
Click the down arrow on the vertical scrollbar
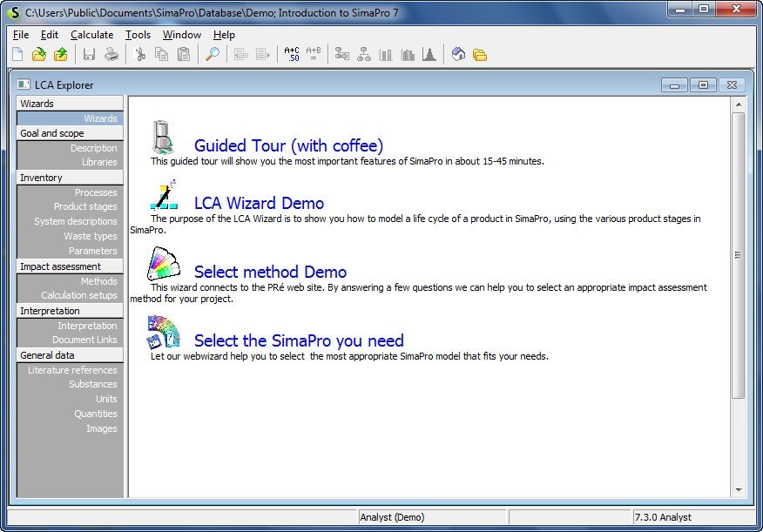[741, 490]
